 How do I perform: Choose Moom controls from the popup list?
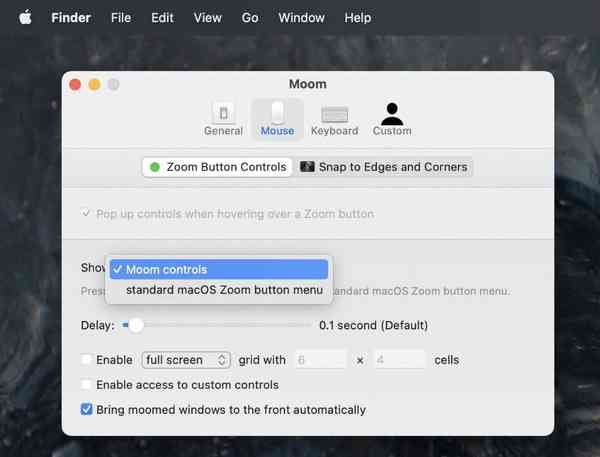click(219, 269)
